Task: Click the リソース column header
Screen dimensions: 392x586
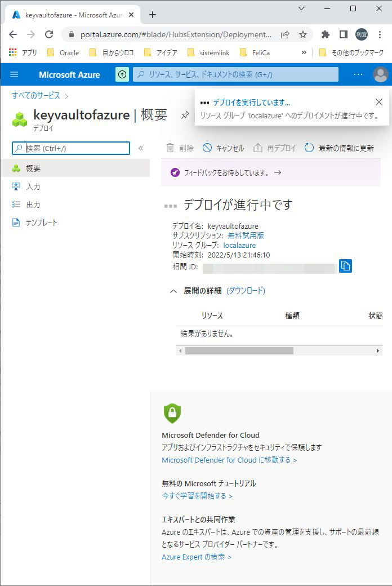Action: click(x=212, y=316)
